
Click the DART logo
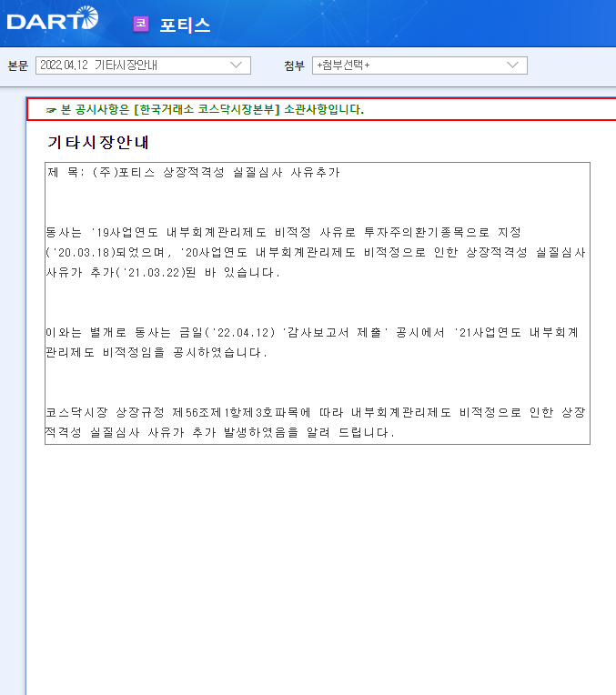53,18
